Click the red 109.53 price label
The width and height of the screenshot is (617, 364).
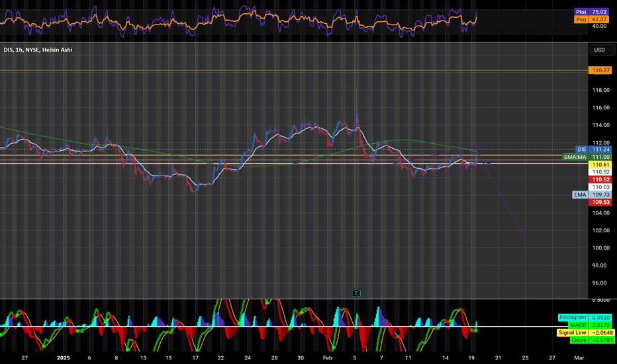600,203
